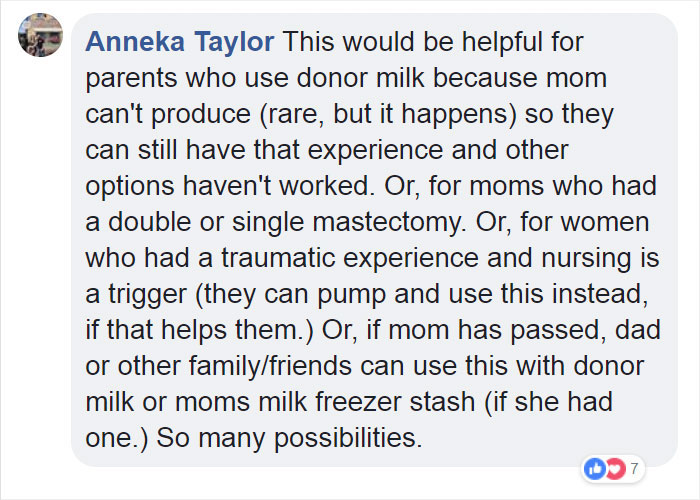Select the red heart Love reaction icon
The width and height of the screenshot is (700, 500).
[615, 469]
